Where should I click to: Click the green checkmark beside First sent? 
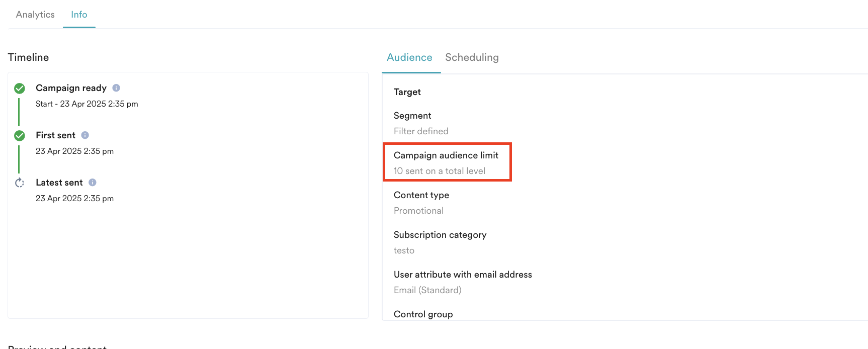[20, 136]
